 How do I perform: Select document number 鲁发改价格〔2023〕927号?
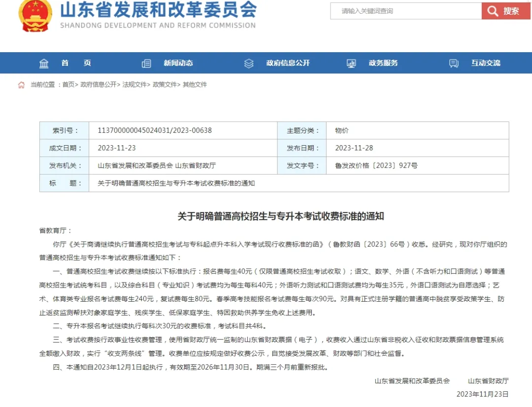376,166
